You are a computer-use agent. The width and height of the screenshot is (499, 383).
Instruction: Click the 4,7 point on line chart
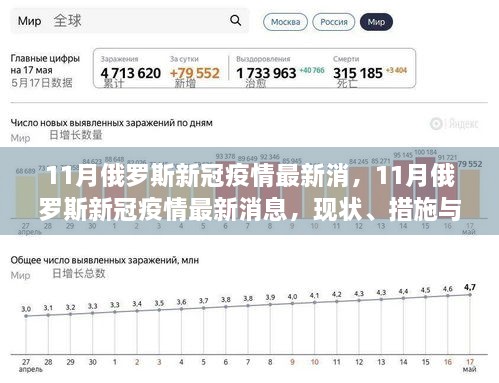(470, 295)
